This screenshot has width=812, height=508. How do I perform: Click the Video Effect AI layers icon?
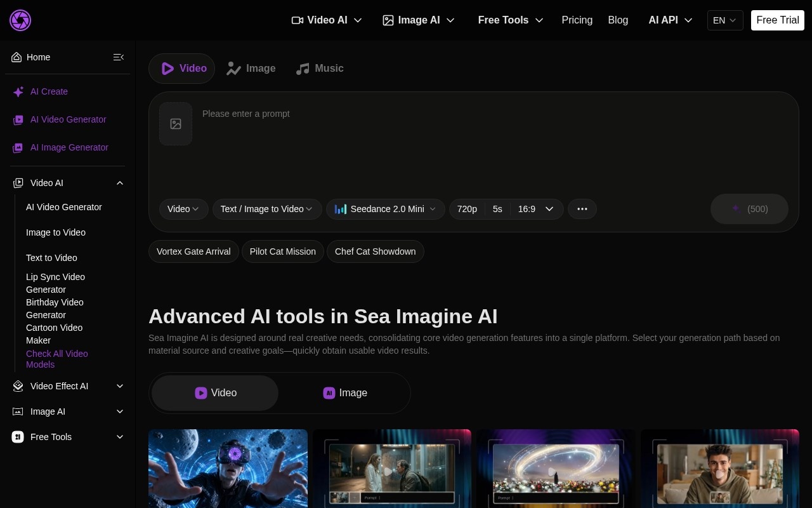[x=18, y=386]
